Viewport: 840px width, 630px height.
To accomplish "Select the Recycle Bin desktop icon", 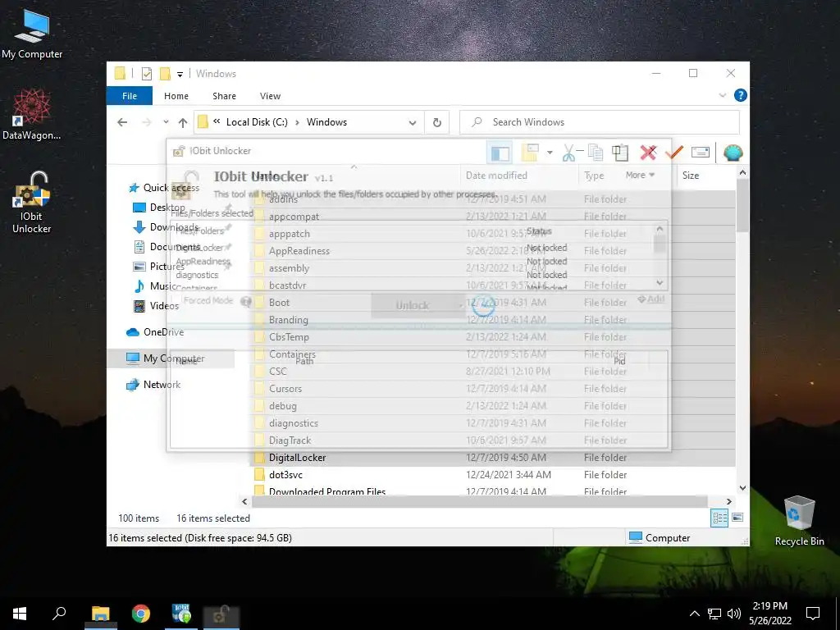I will (799, 521).
